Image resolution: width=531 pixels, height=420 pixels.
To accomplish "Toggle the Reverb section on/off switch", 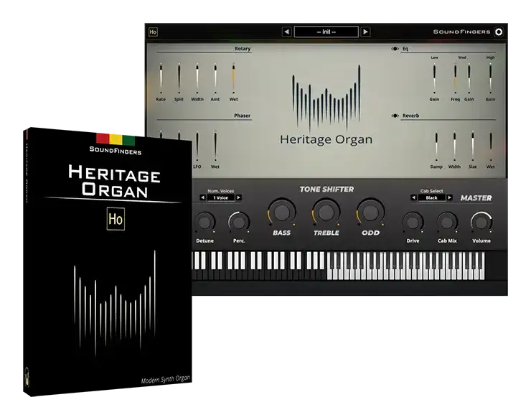I will pyautogui.click(x=395, y=116).
